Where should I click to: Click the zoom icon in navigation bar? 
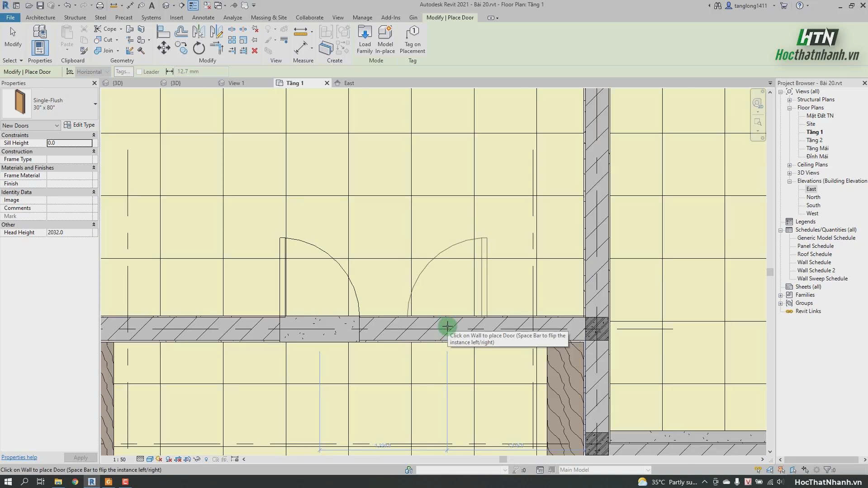(x=758, y=123)
